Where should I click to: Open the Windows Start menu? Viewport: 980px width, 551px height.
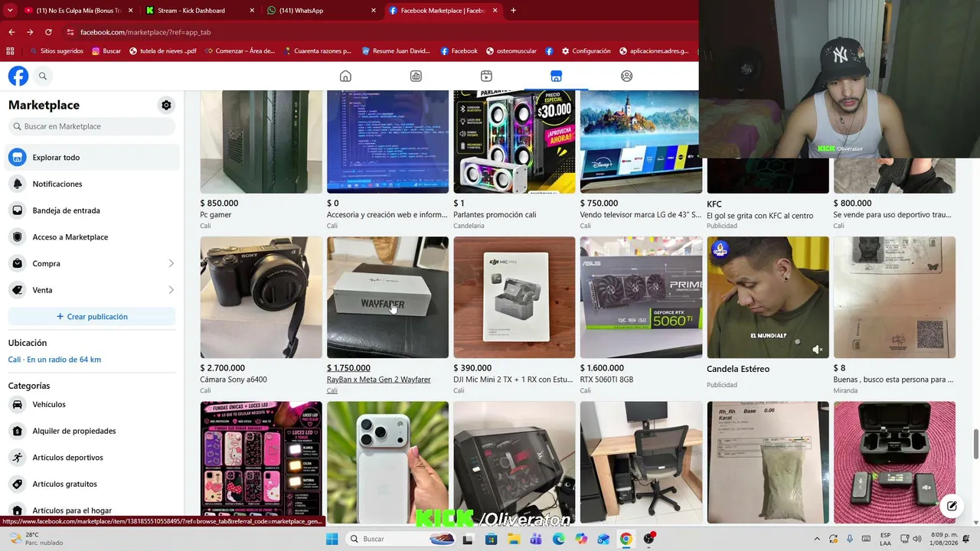click(x=332, y=539)
